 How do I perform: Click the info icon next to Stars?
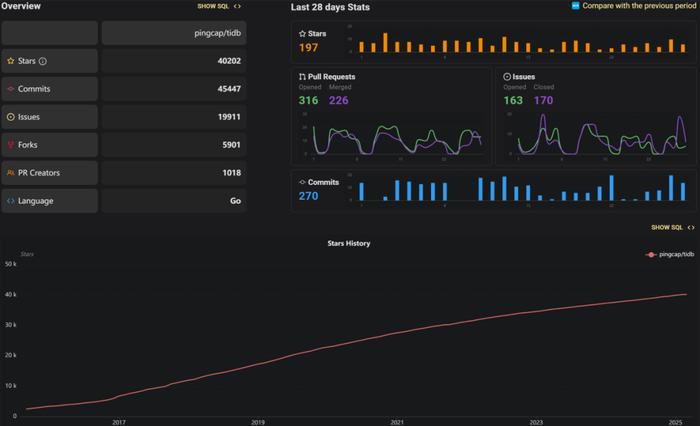[43, 61]
